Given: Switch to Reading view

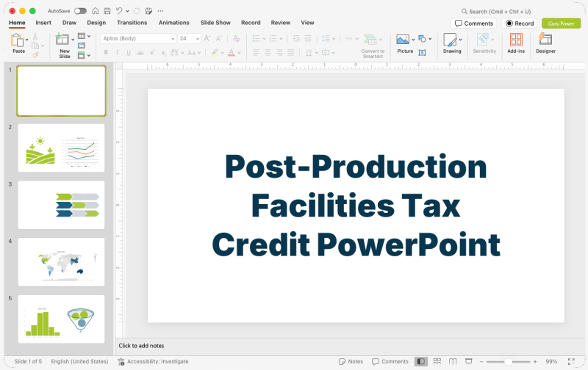Looking at the screenshot, I should click(x=453, y=361).
